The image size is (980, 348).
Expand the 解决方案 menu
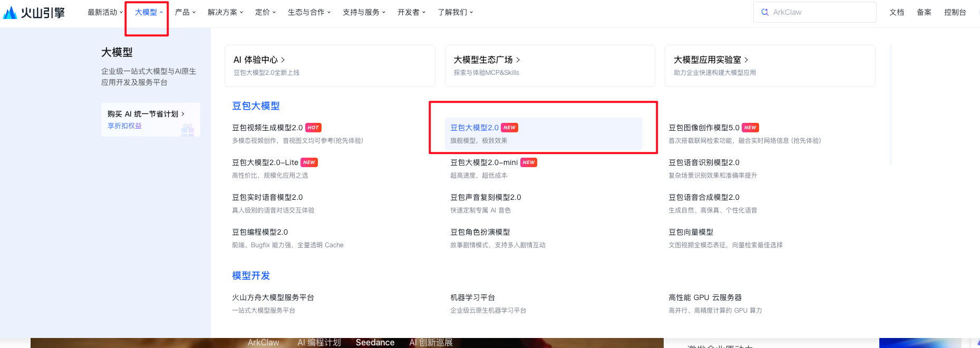coord(225,12)
